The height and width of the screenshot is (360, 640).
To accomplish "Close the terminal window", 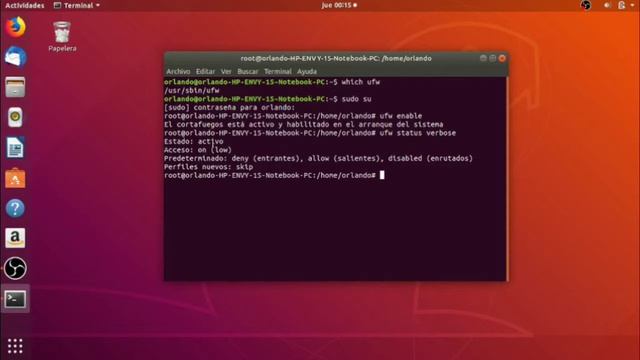I will pos(502,58).
